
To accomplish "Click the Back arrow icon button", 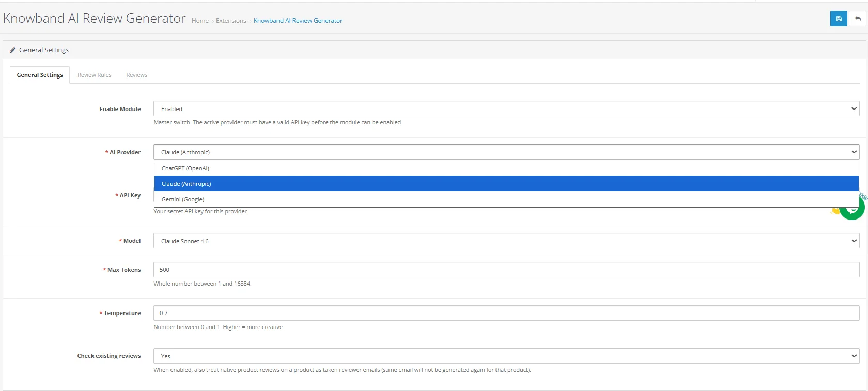I will coord(858,19).
